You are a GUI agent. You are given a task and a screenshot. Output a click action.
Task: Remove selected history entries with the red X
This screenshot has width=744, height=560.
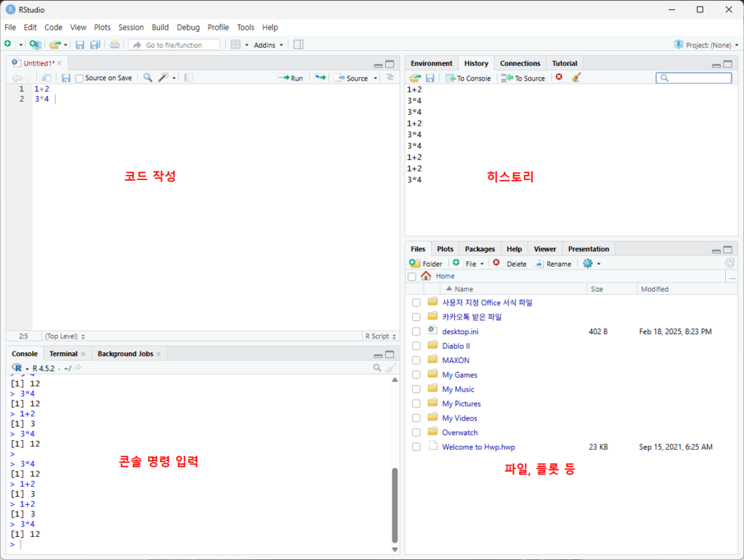(559, 77)
